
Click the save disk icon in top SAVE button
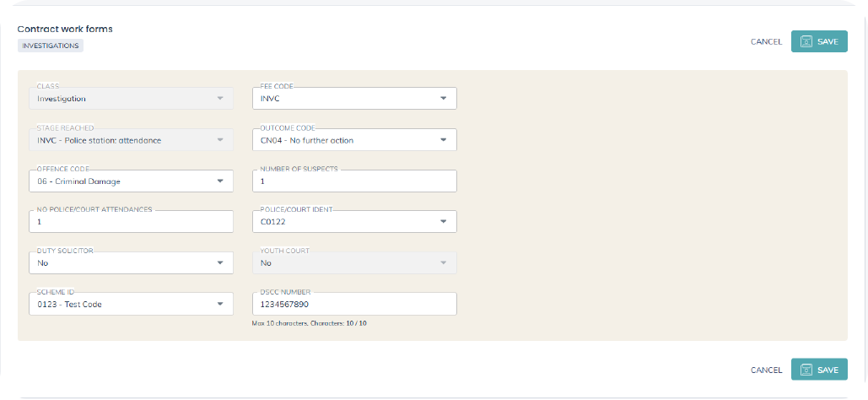(806, 41)
